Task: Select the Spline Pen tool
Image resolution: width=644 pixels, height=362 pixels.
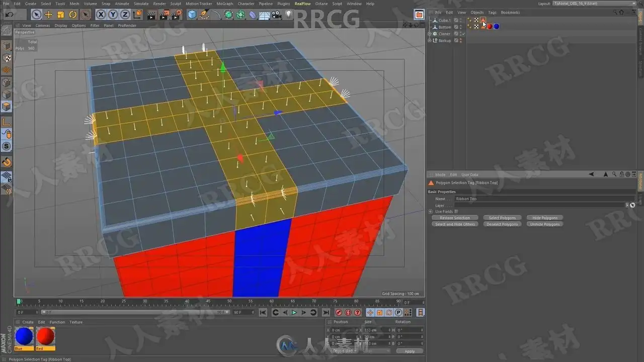Action: (204, 15)
